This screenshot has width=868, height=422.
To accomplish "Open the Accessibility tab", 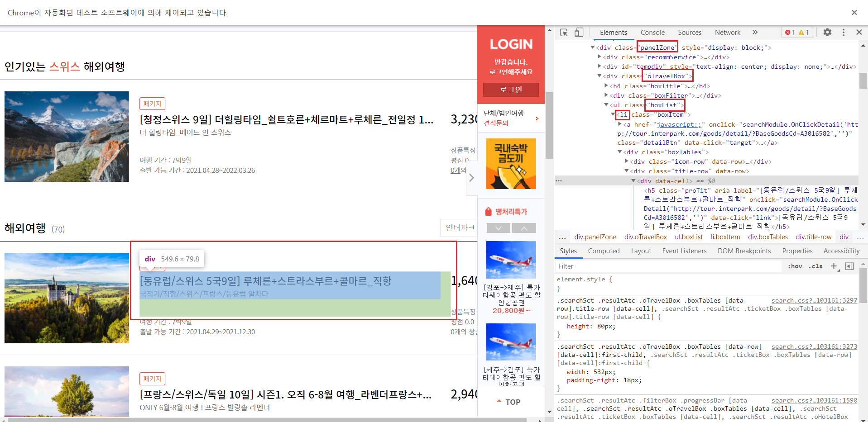I will pos(841,251).
